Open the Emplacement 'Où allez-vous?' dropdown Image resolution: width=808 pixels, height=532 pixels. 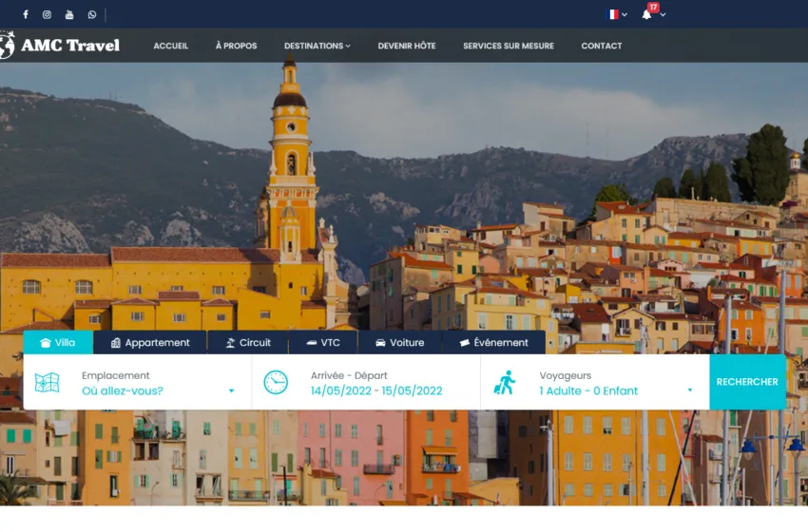pos(157,390)
